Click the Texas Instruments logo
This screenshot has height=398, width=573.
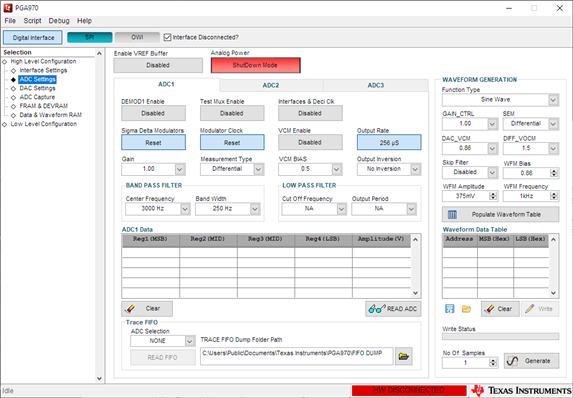pyautogui.click(x=521, y=390)
